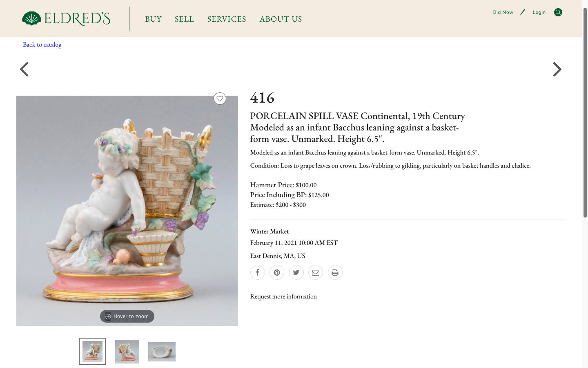This screenshot has width=588, height=368.
Task: Expand the About Us menu
Action: (281, 19)
